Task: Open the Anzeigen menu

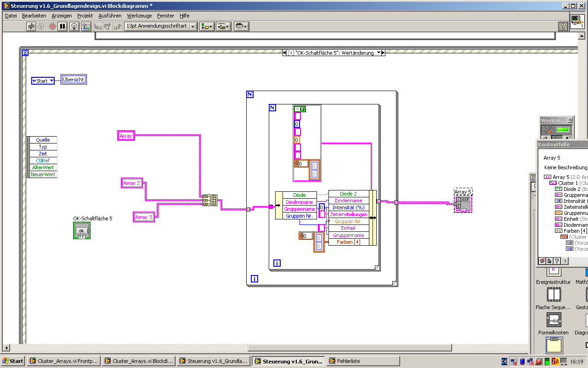Action: pos(62,16)
